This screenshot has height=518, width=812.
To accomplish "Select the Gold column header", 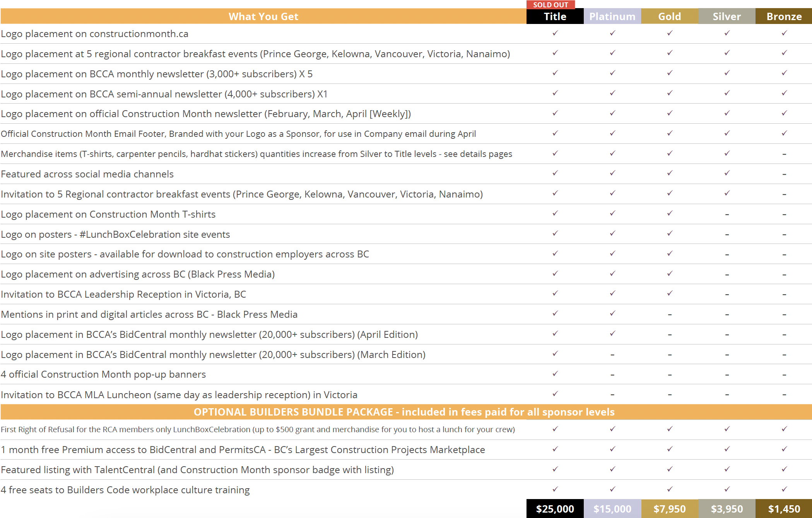I will pyautogui.click(x=669, y=16).
